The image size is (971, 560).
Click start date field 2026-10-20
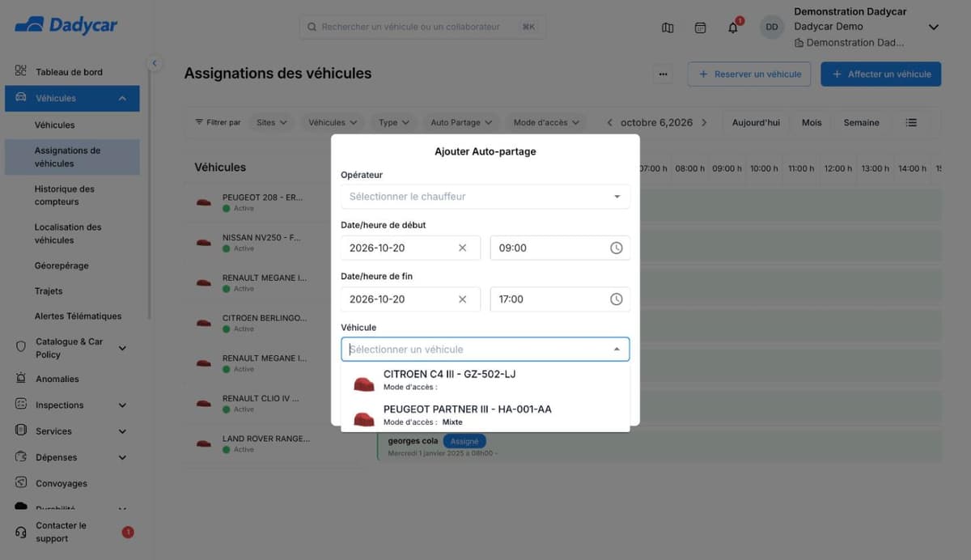pos(411,248)
